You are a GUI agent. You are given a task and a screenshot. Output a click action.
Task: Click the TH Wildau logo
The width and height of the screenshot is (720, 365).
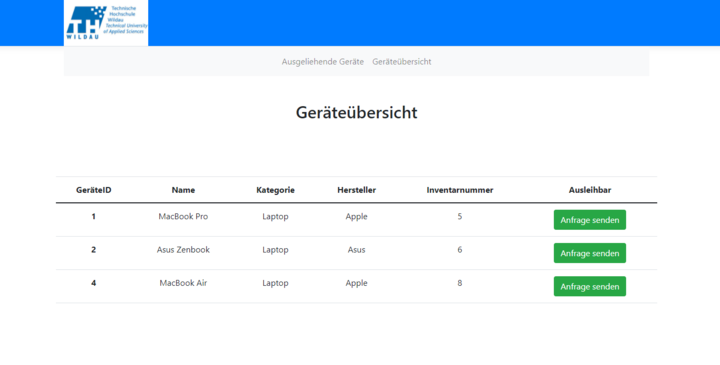click(106, 23)
